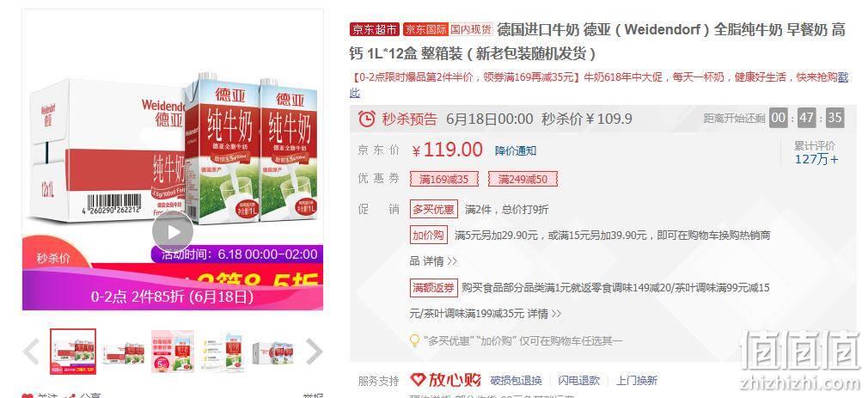Screen dimensions: 868x398
Task: Open the 上门换新 service link
Action: coord(637,380)
